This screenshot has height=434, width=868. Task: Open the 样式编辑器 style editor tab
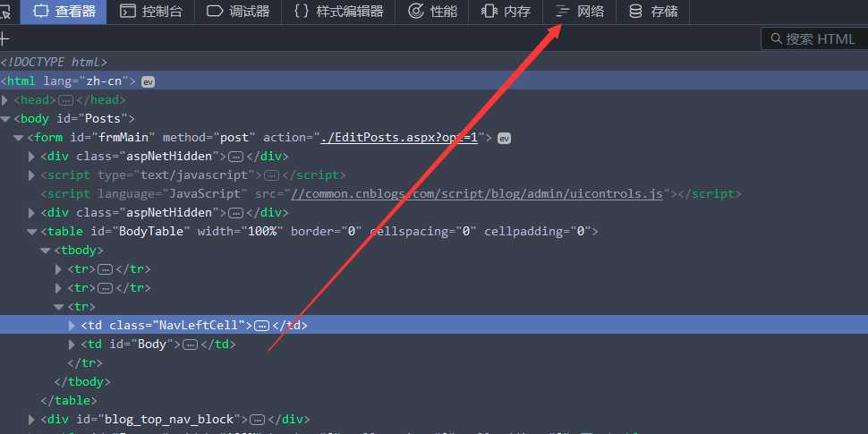point(338,11)
